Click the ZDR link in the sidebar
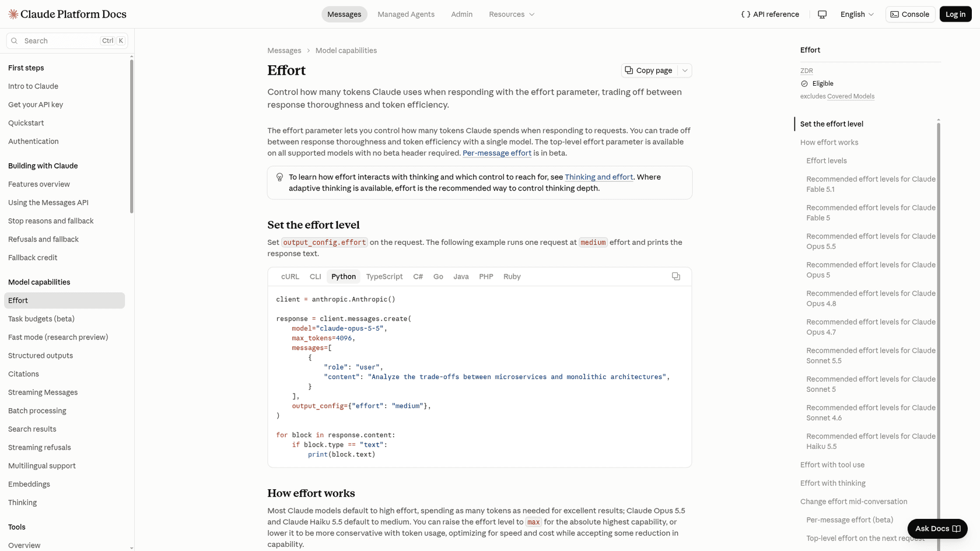 pos(807,71)
